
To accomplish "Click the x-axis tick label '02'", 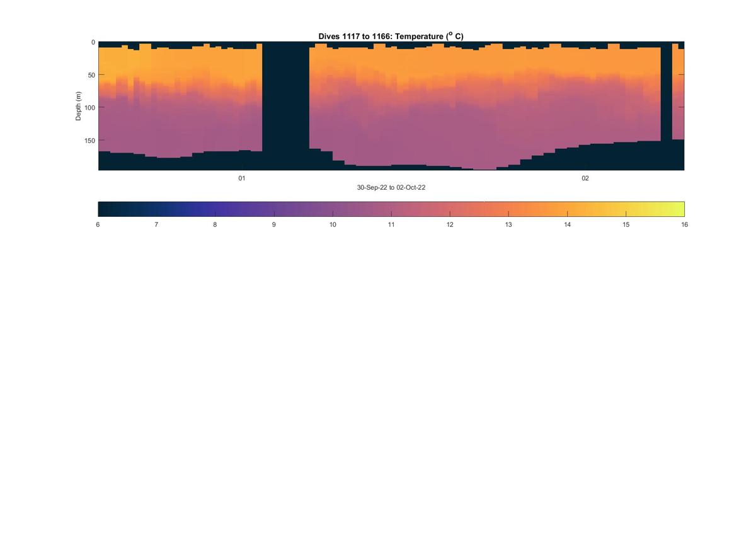I will [585, 178].
